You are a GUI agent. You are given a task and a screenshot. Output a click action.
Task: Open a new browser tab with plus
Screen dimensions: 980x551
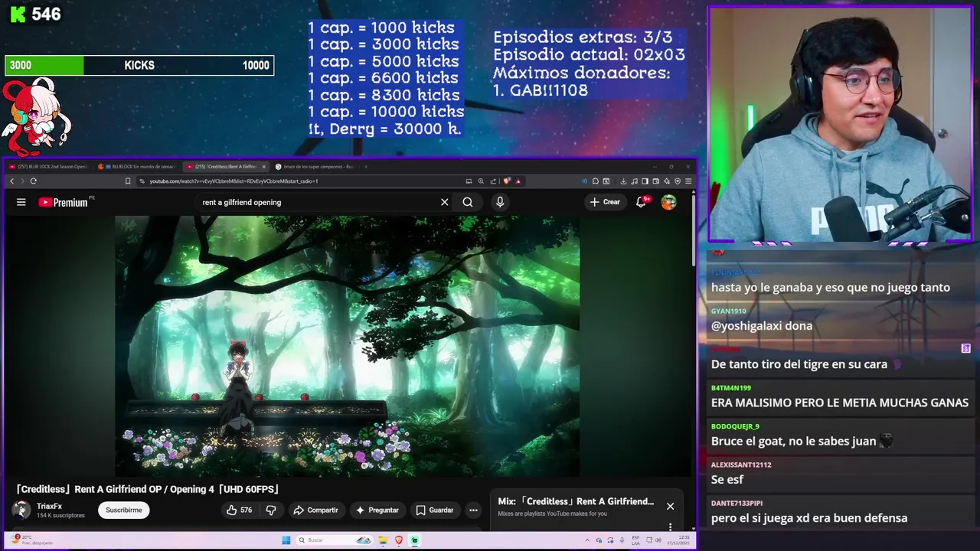pyautogui.click(x=366, y=166)
